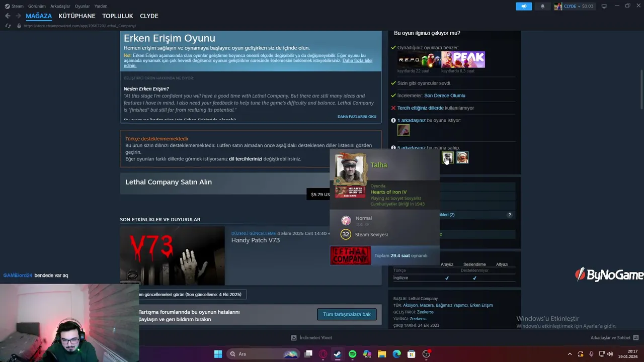This screenshot has height=362, width=644.
Task: Open the Görünüm menu
Action: pyautogui.click(x=37, y=6)
